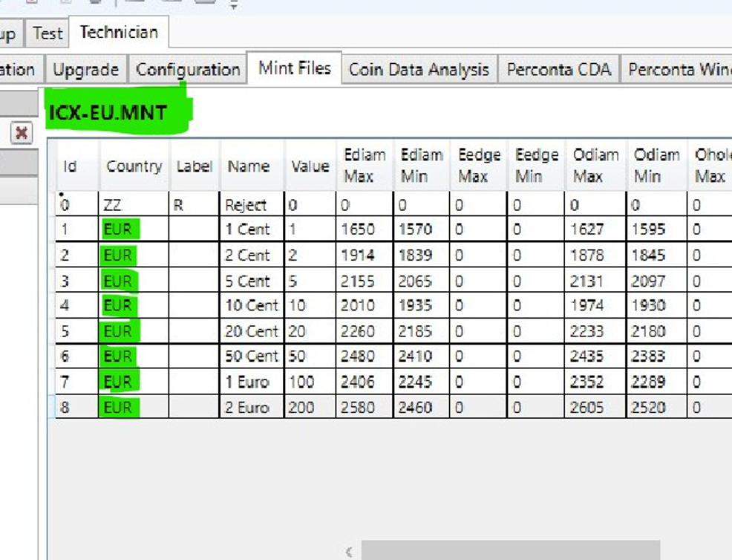Click Odiam Max value 1627
Screen dimensions: 732x560
pos(595,229)
